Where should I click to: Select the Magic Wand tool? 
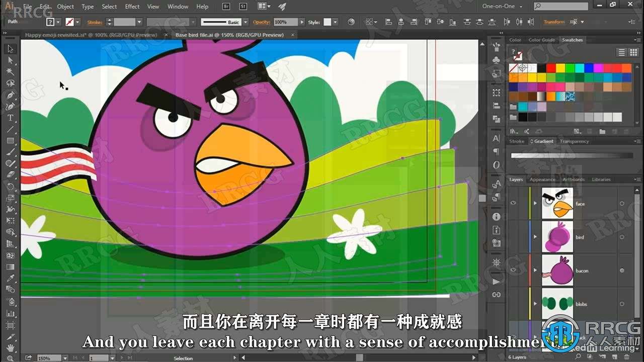(x=10, y=72)
